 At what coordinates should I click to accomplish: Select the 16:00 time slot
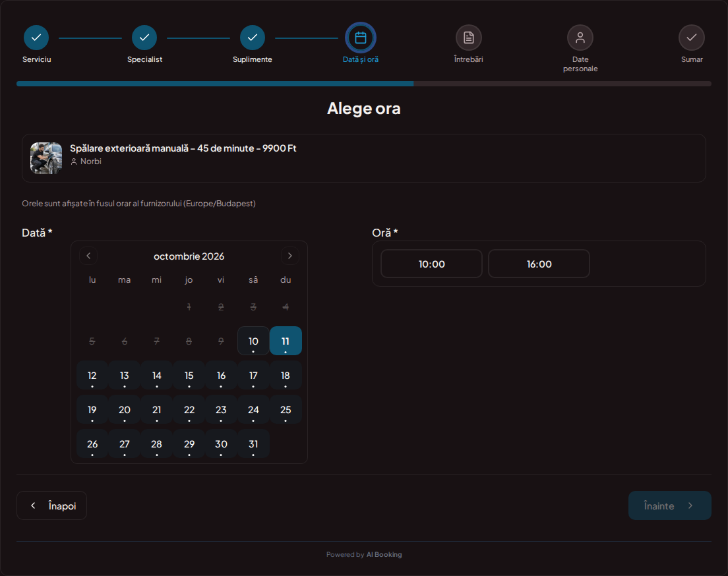(539, 264)
